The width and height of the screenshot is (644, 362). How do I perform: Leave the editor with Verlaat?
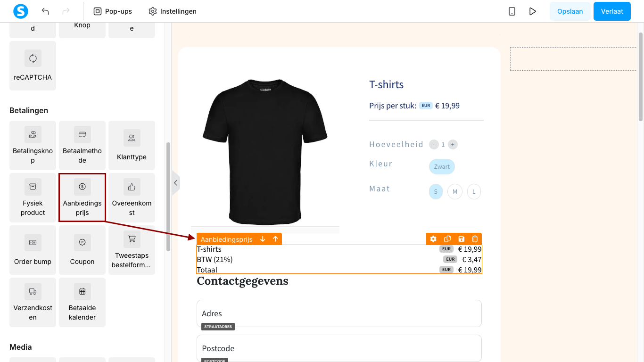point(612,11)
